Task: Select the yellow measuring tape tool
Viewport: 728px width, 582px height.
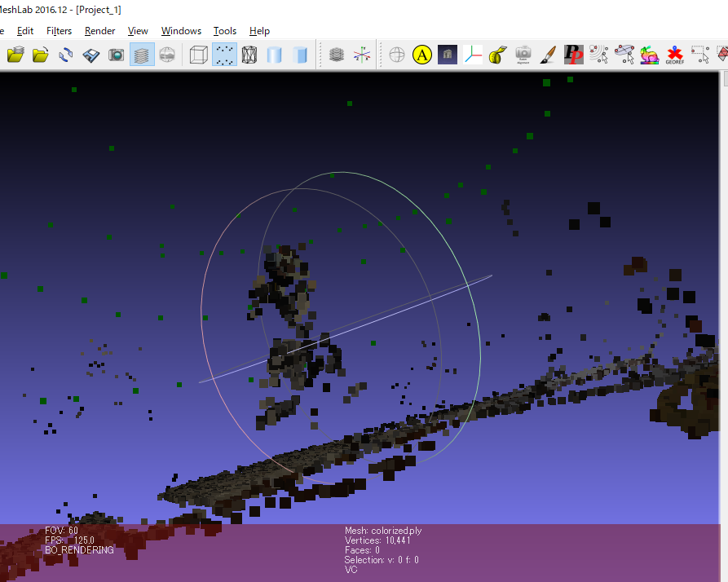Action: tap(498, 55)
